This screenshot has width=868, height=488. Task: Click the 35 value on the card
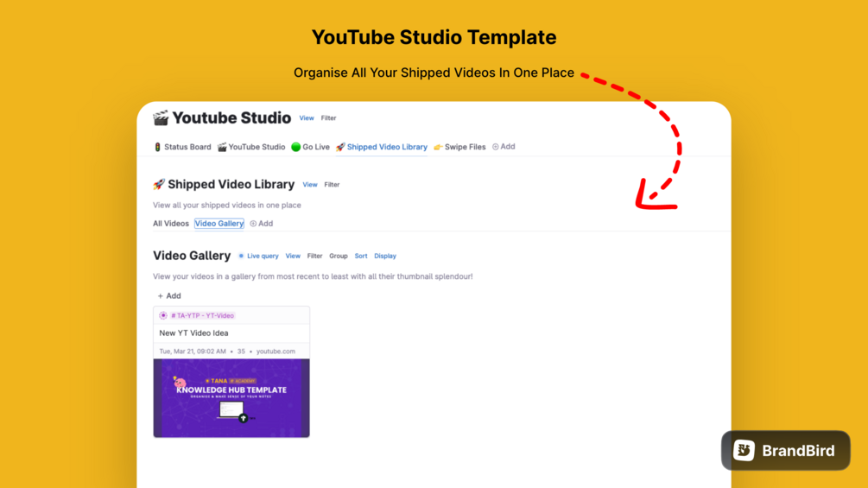[241, 352]
